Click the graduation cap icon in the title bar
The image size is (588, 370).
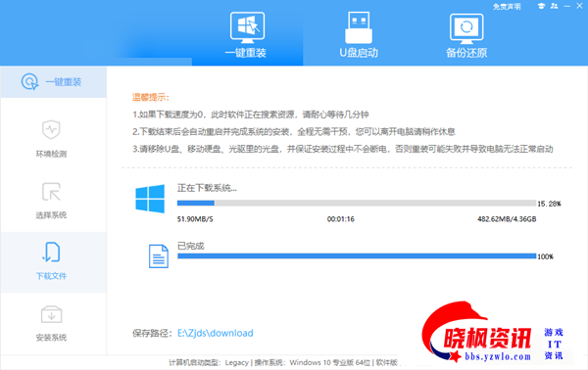pos(541,6)
